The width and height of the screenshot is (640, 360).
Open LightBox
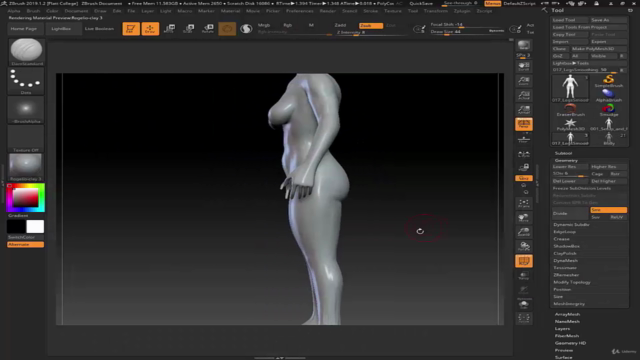61,29
